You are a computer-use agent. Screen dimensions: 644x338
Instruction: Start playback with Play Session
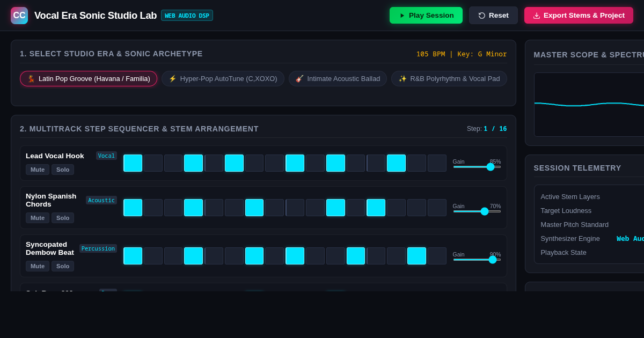click(426, 16)
